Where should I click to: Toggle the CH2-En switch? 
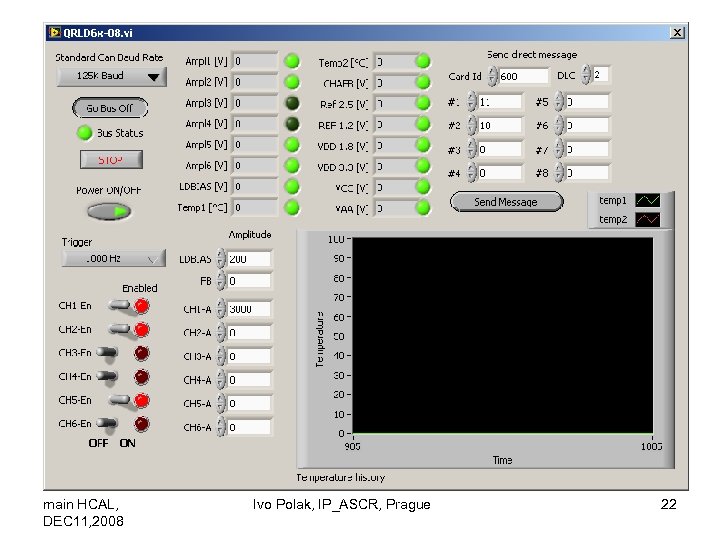(120, 329)
